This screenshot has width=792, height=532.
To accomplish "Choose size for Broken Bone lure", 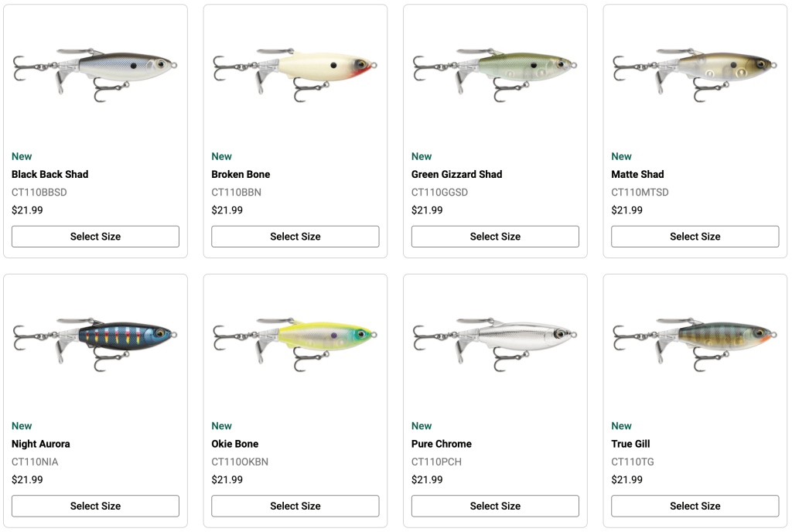I will 295,237.
